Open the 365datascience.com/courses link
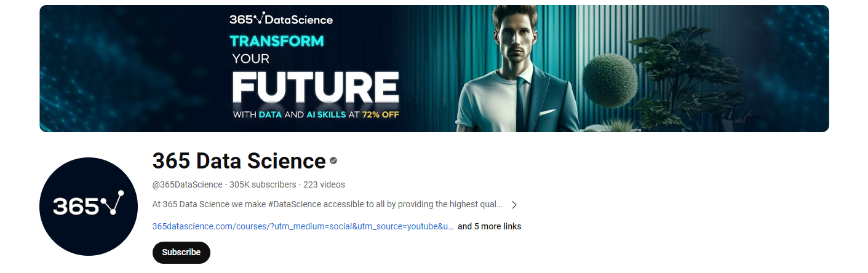 click(303, 226)
